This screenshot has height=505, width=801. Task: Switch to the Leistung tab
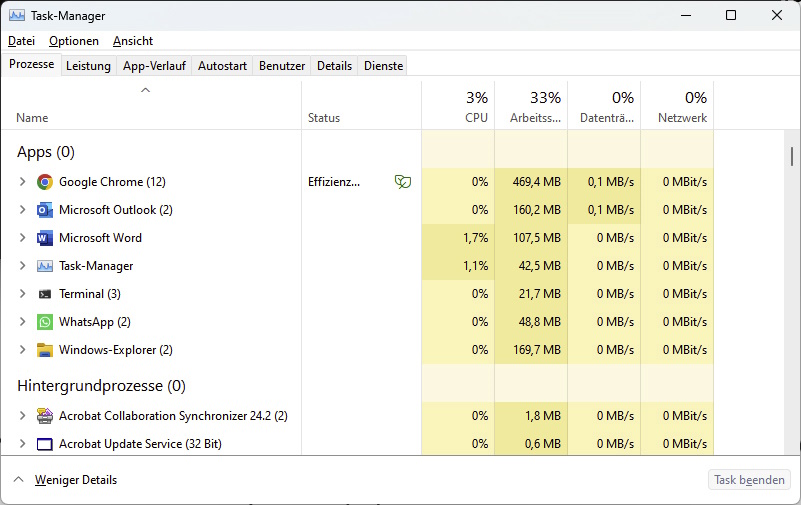88,66
